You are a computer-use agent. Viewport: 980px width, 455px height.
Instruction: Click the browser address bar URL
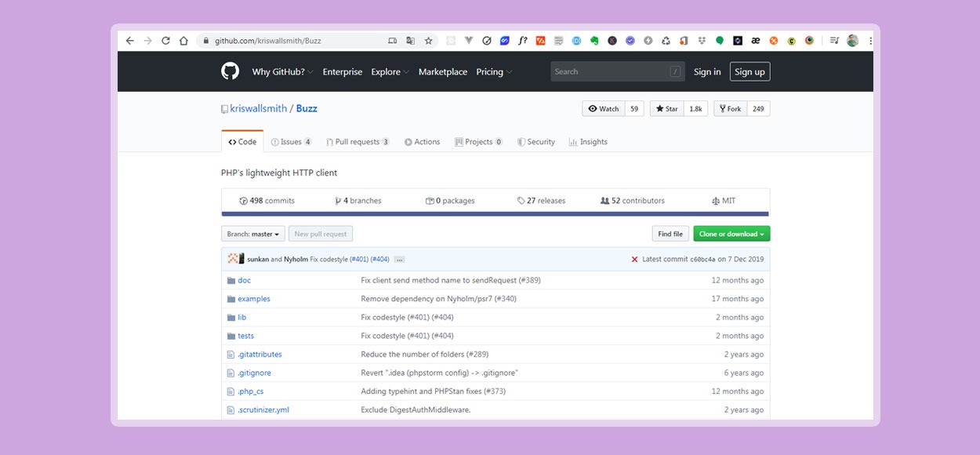pyautogui.click(x=268, y=41)
